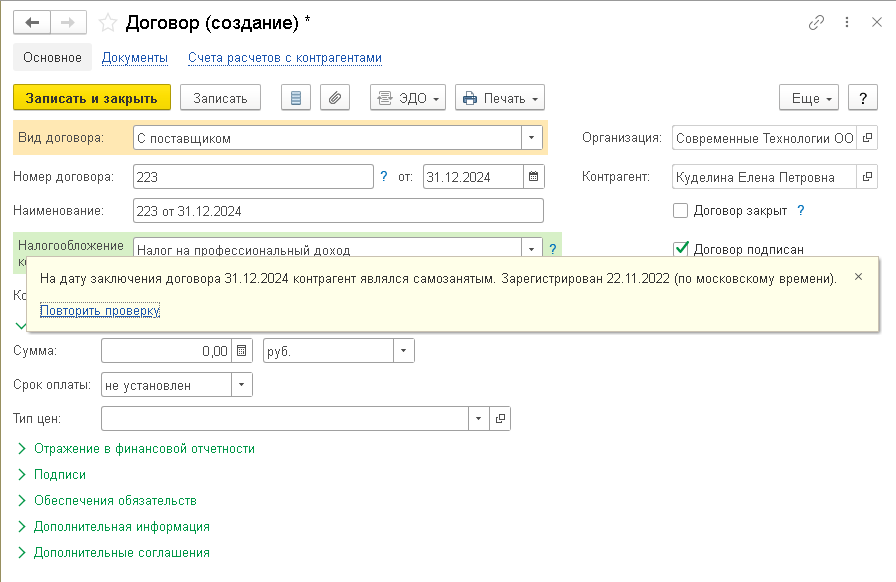Switch to the Документы tab

point(134,58)
